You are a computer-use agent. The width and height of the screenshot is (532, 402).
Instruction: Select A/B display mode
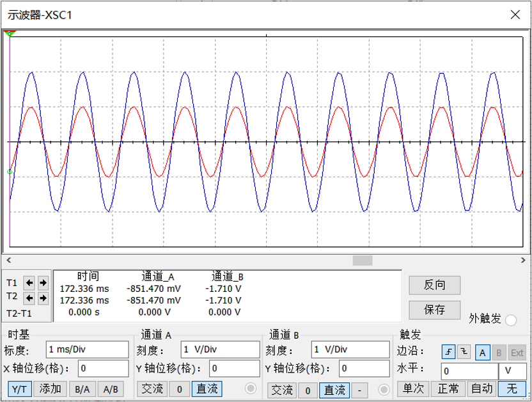[x=111, y=389]
